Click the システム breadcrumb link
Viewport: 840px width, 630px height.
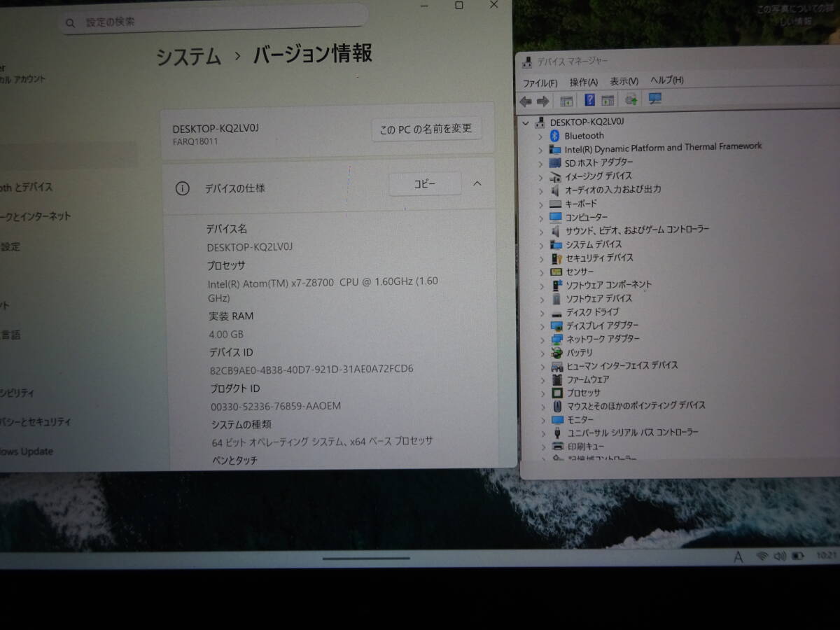pos(188,56)
